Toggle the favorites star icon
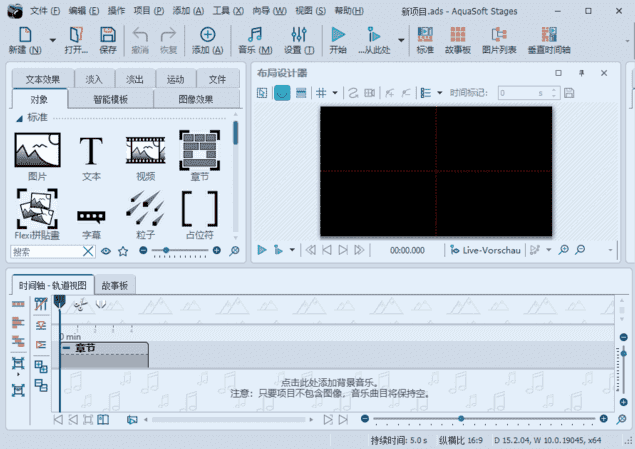The width and height of the screenshot is (635, 449). pos(123,251)
